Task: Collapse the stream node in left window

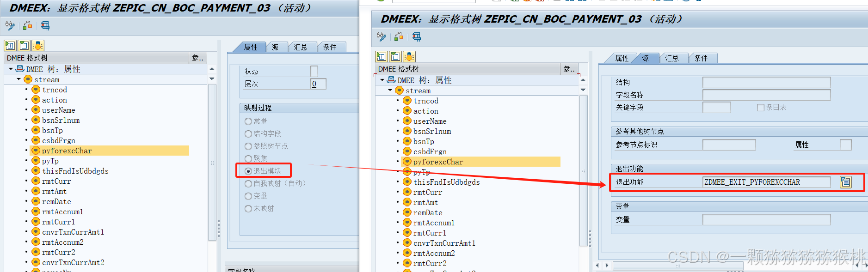Action: pyautogui.click(x=18, y=79)
